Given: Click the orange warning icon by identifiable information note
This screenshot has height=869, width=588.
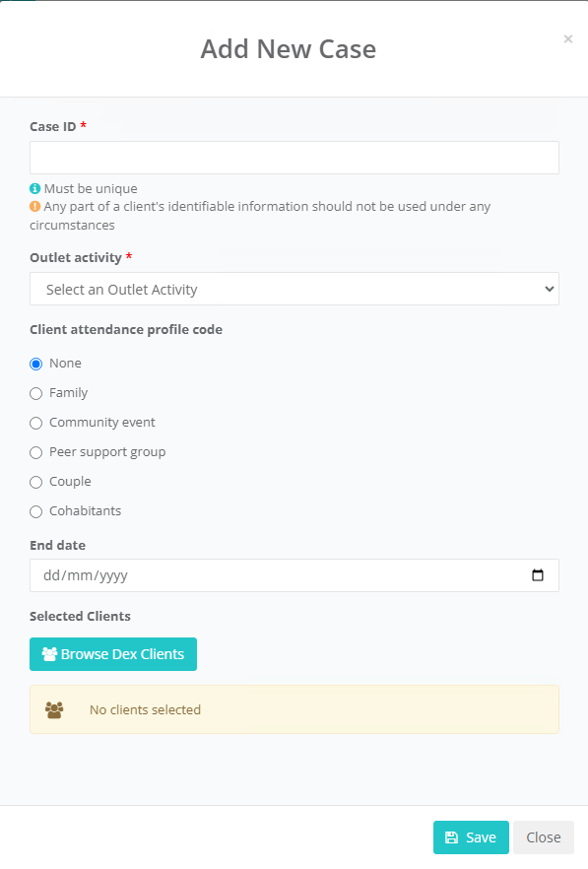Looking at the screenshot, I should tap(34, 206).
